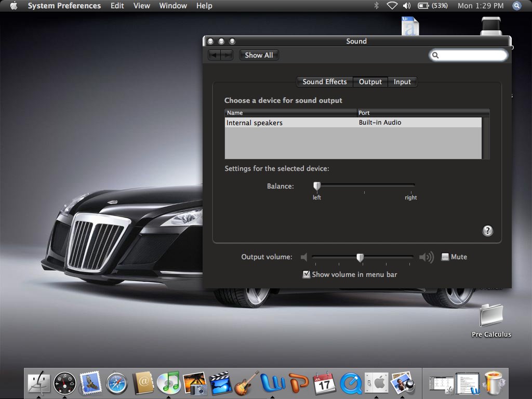This screenshot has height=399, width=532.
Task: Switch to the Input tab
Action: (402, 82)
